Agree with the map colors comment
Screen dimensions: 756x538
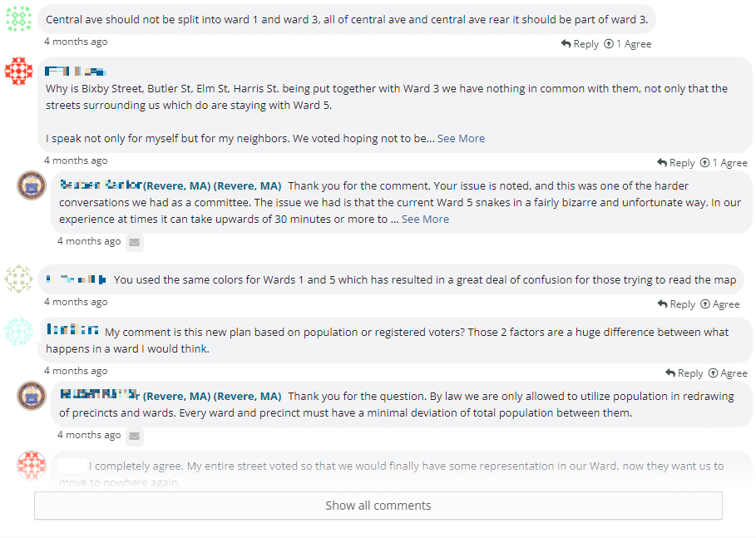tap(720, 304)
